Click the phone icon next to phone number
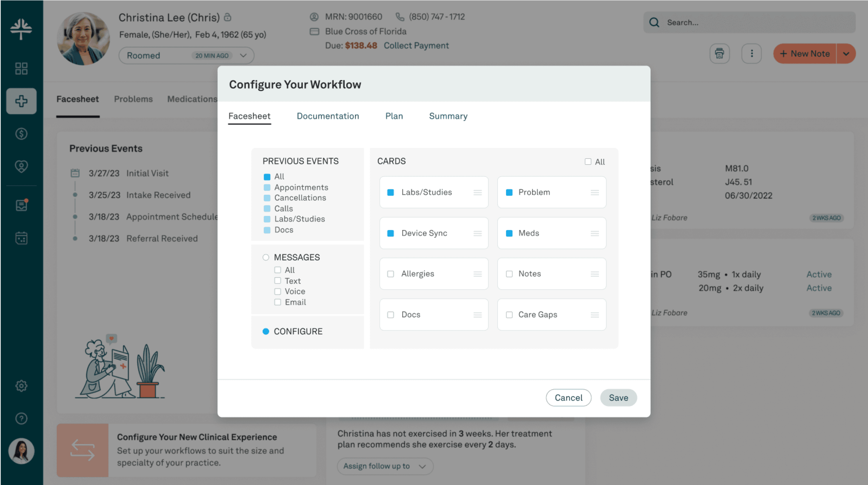Screen dimensions: 868x485 (x=400, y=16)
